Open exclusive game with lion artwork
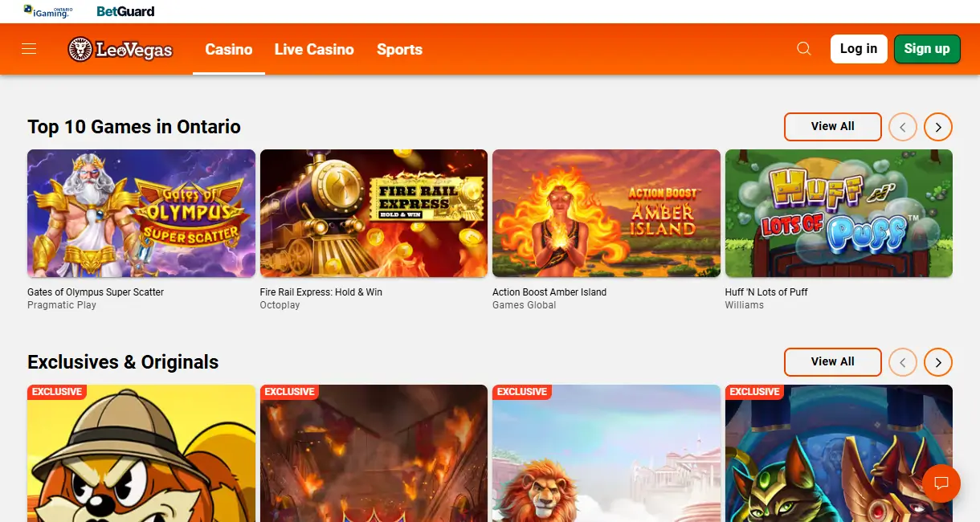Image resolution: width=980 pixels, height=522 pixels. 606,453
